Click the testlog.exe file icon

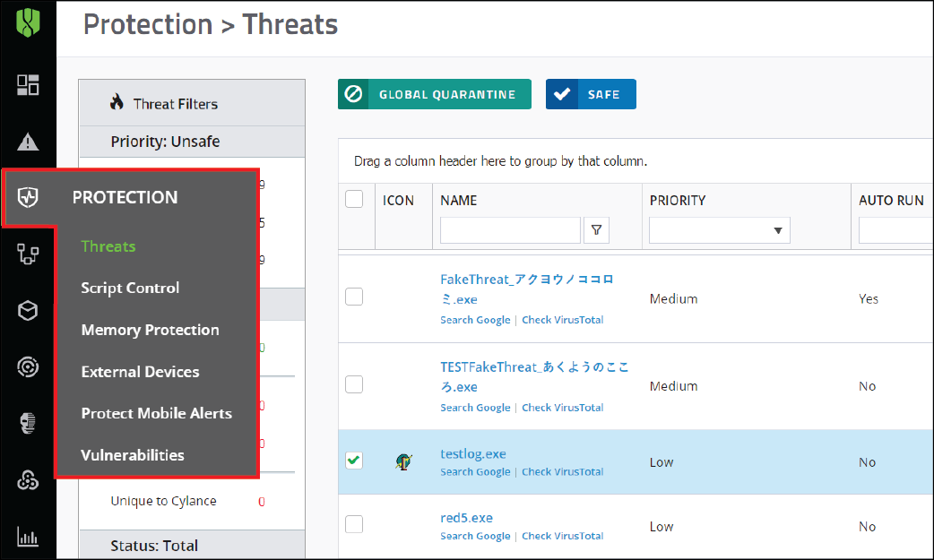[403, 461]
